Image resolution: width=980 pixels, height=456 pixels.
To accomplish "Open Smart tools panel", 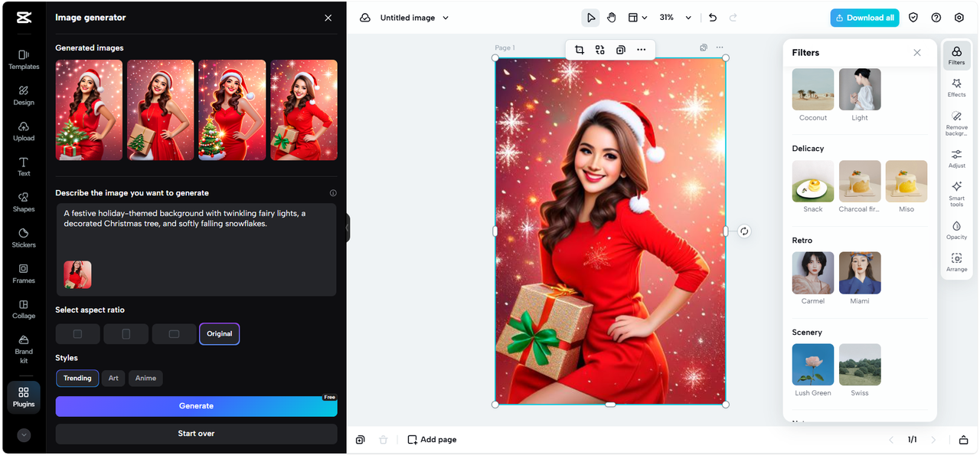I will pos(956,193).
